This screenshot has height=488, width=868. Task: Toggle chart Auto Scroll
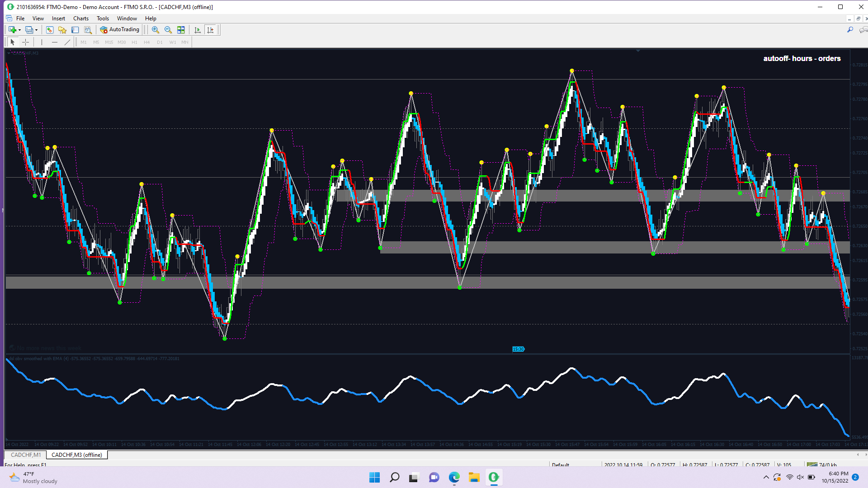pos(198,30)
